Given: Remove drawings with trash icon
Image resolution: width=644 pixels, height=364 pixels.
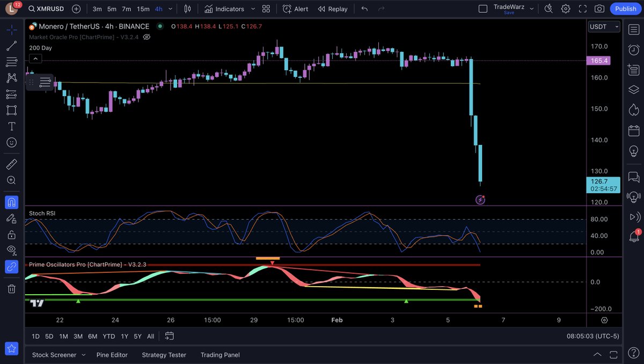Looking at the screenshot, I should point(11,289).
